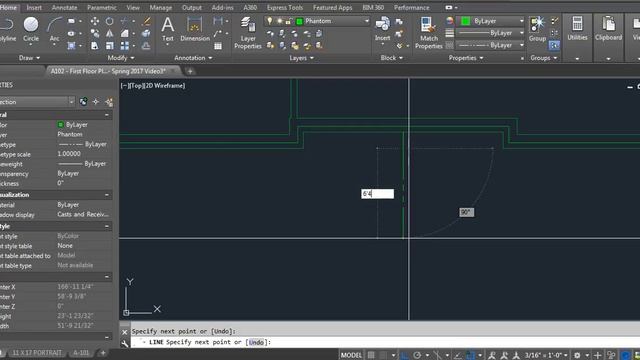Select the Stretch tool in Modify panel

(x=95, y=46)
